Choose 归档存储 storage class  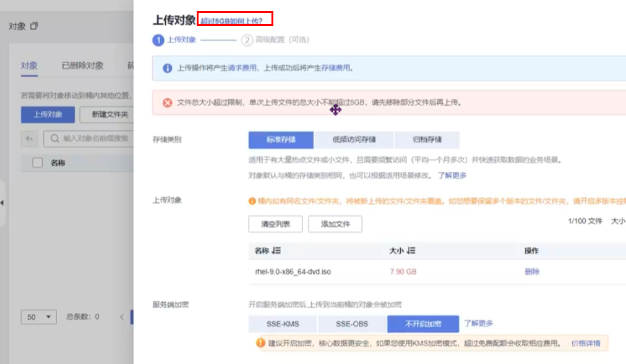pos(427,140)
